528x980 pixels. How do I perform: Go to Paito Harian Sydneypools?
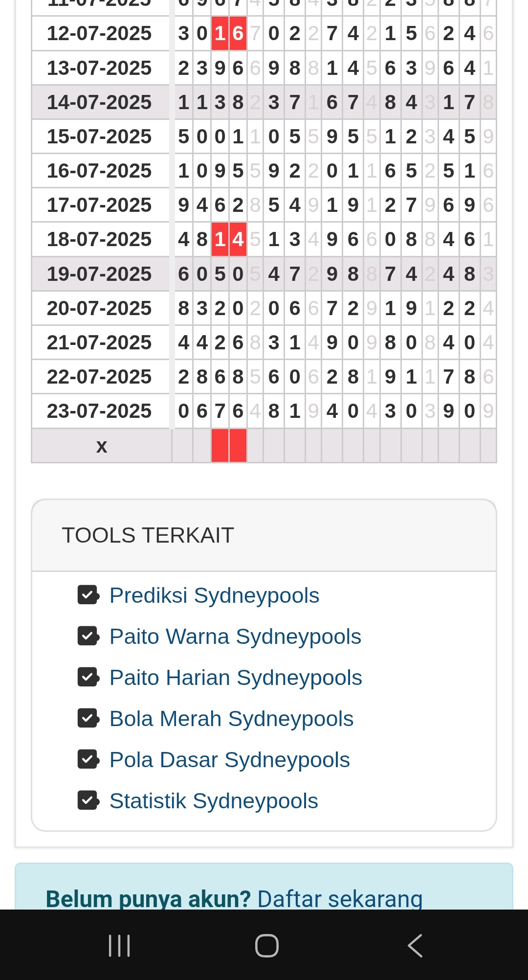click(236, 678)
